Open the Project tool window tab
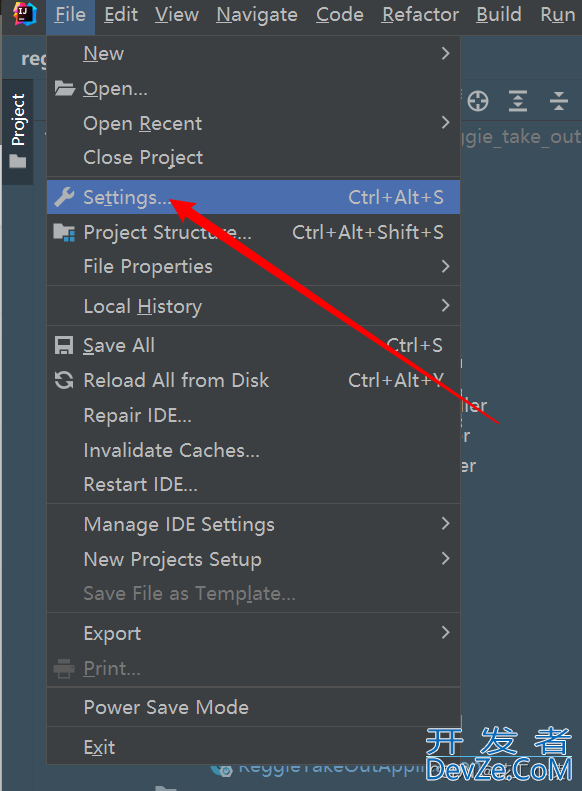The height and width of the screenshot is (791, 582). click(x=18, y=131)
